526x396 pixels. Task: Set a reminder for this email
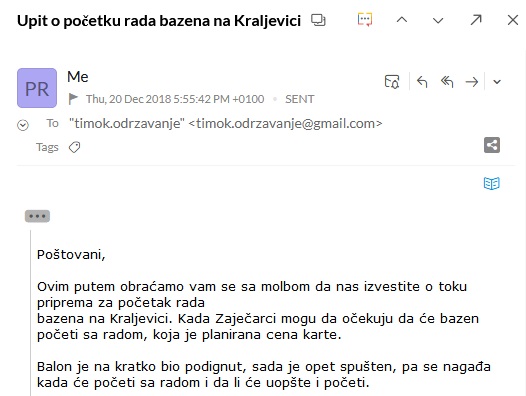click(x=392, y=82)
